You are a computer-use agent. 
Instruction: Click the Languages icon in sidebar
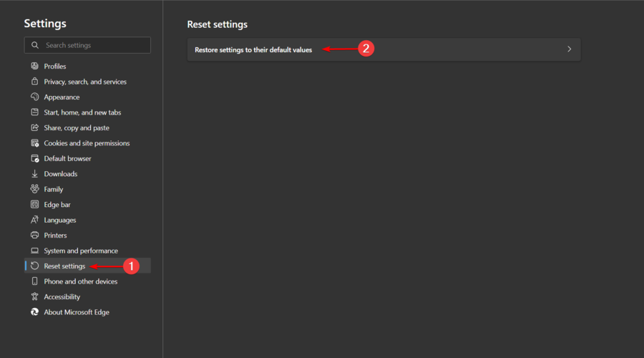[34, 220]
